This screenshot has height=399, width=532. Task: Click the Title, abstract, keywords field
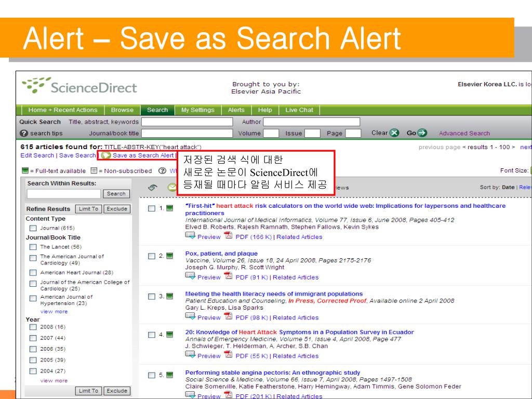coord(187,122)
